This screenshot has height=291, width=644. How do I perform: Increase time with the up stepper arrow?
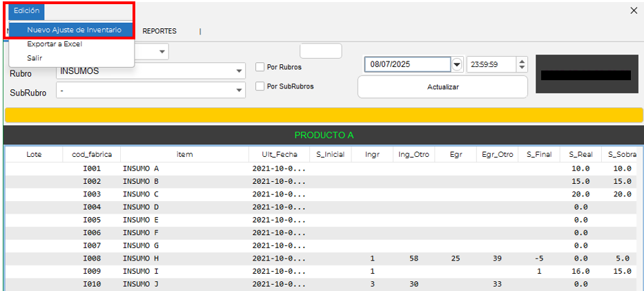point(522,61)
